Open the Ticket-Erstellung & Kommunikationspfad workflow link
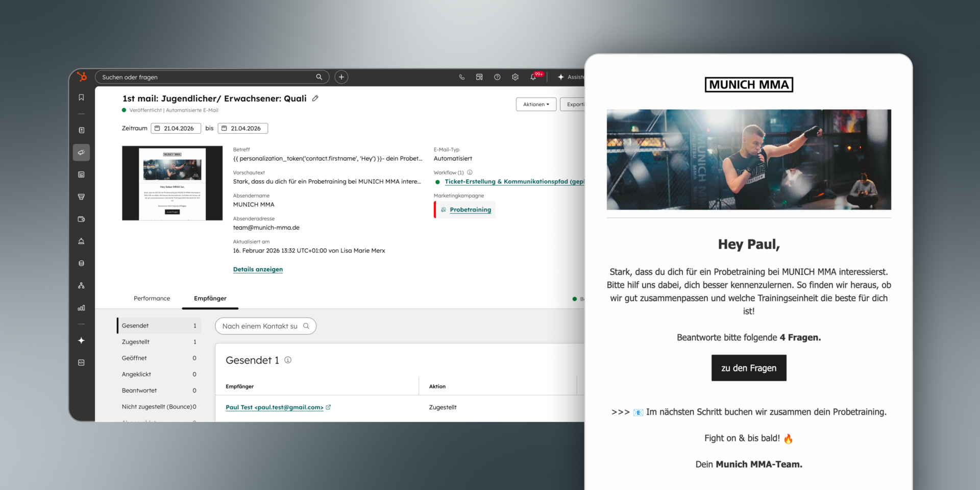The width and height of the screenshot is (980, 490). coord(514,182)
